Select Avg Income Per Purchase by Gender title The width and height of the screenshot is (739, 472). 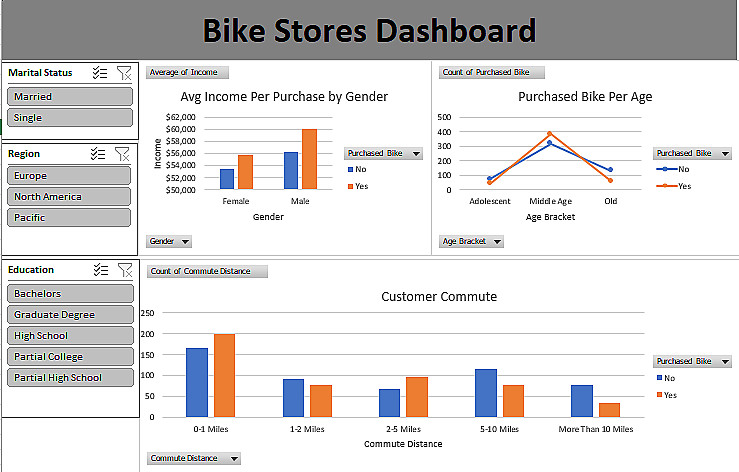click(x=284, y=97)
